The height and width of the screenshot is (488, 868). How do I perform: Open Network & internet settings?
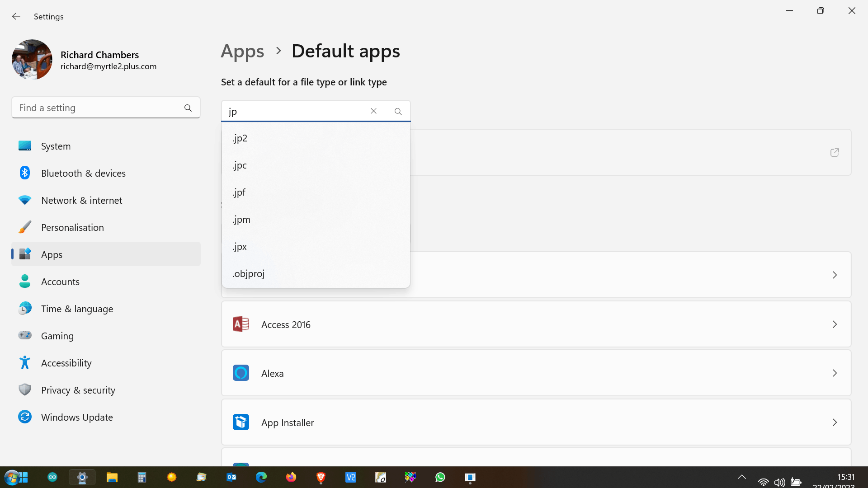(x=106, y=200)
